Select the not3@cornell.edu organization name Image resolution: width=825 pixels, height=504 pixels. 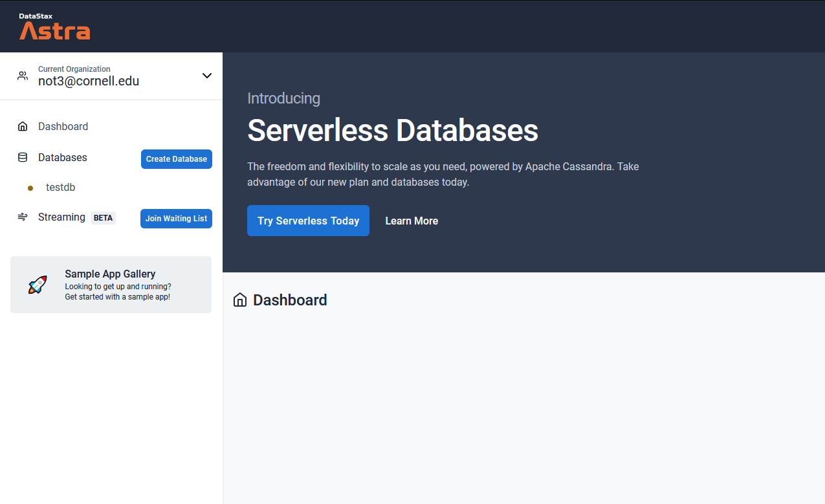[89, 82]
